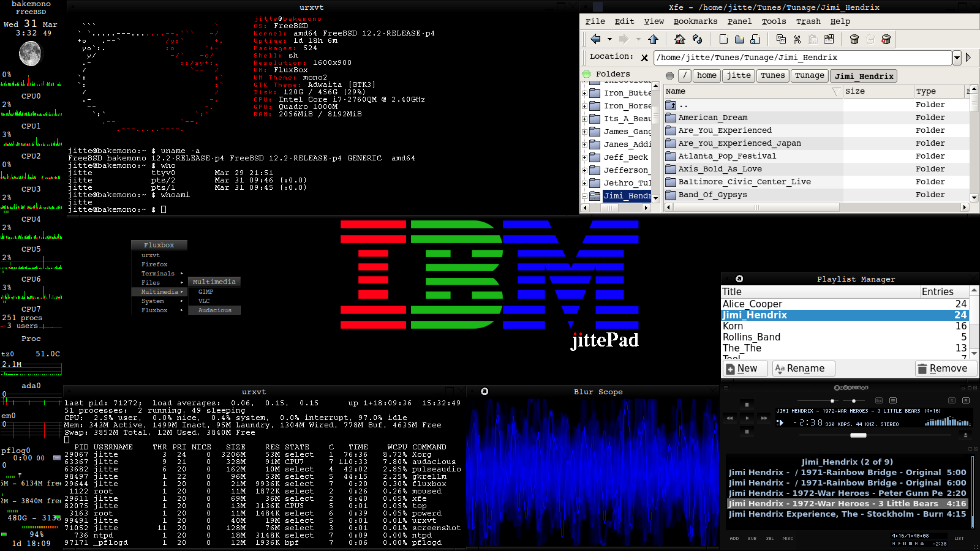Click Remove in Playlist Manager

tap(946, 369)
